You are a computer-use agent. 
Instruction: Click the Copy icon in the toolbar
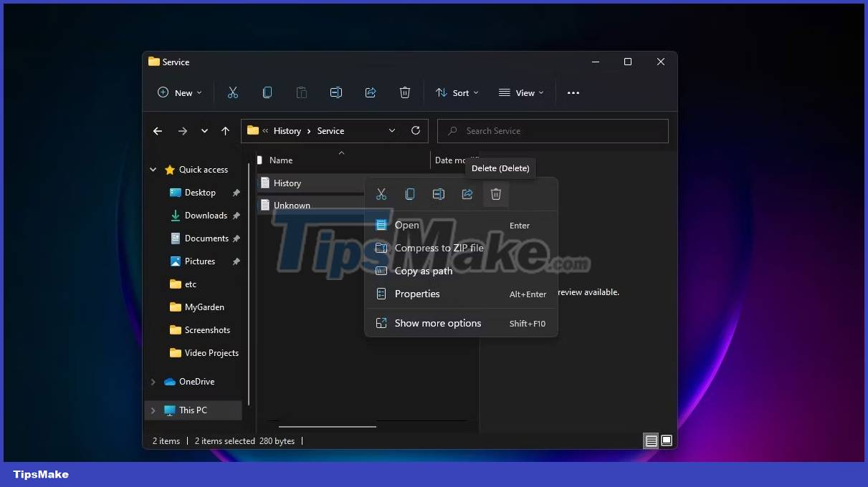pos(267,92)
